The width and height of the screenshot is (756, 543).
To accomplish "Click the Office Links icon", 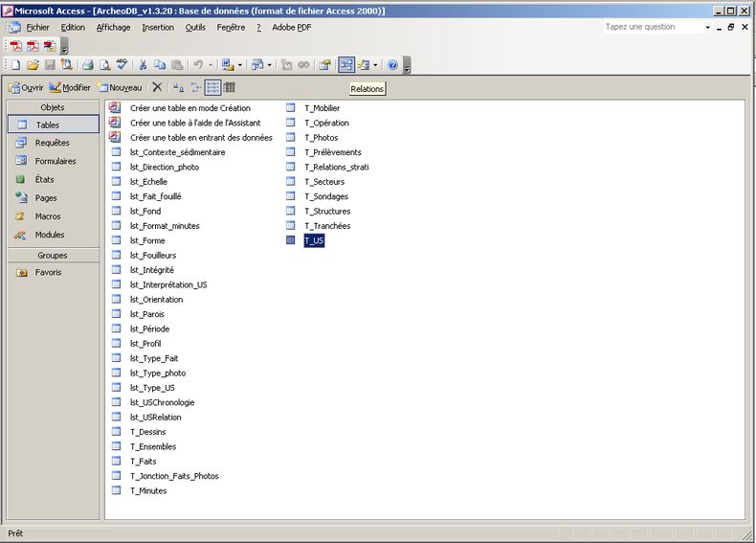I will [x=227, y=65].
